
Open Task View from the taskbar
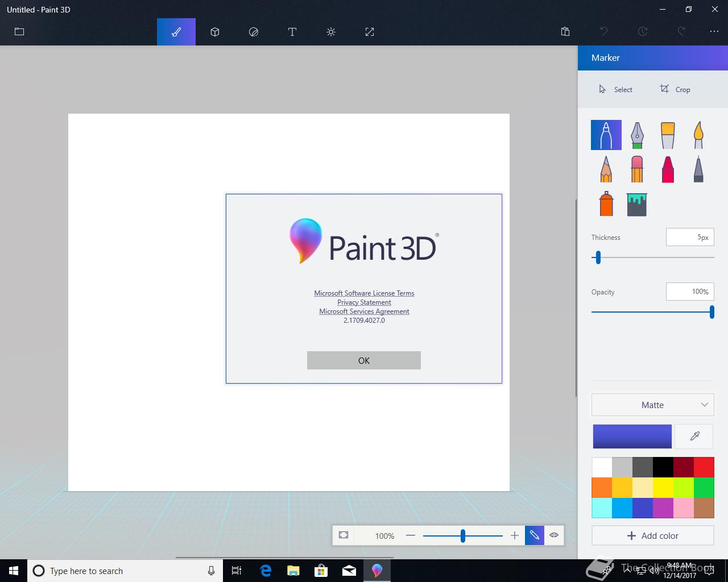[237, 571]
